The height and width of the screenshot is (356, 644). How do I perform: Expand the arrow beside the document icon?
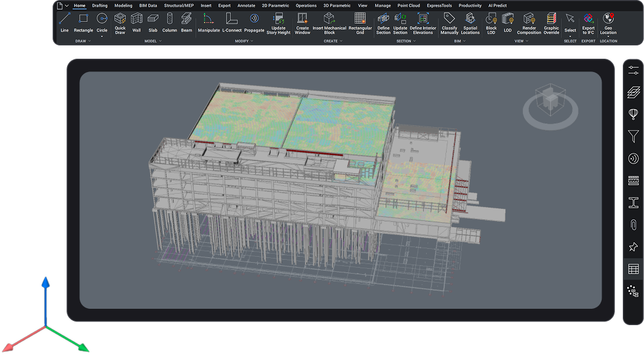coord(67,5)
